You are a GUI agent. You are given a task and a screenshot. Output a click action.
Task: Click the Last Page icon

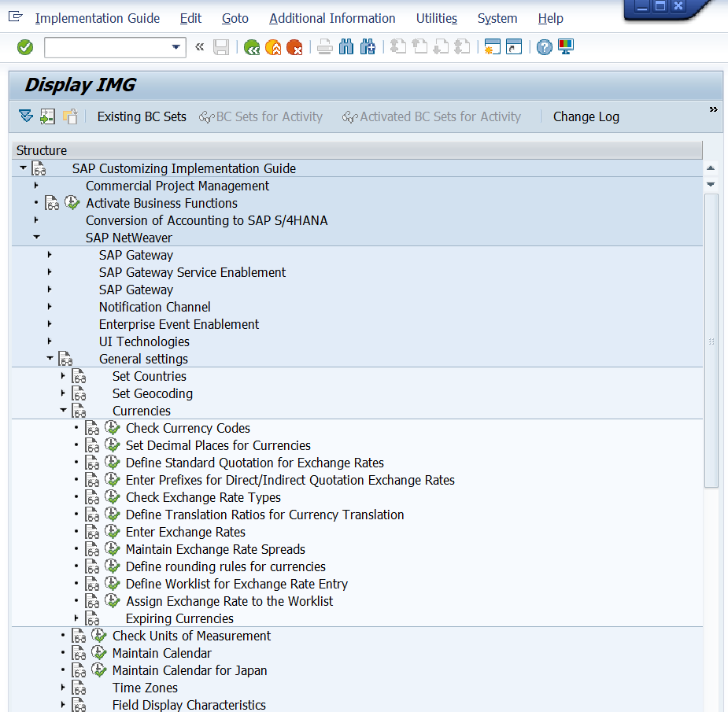pos(463,47)
